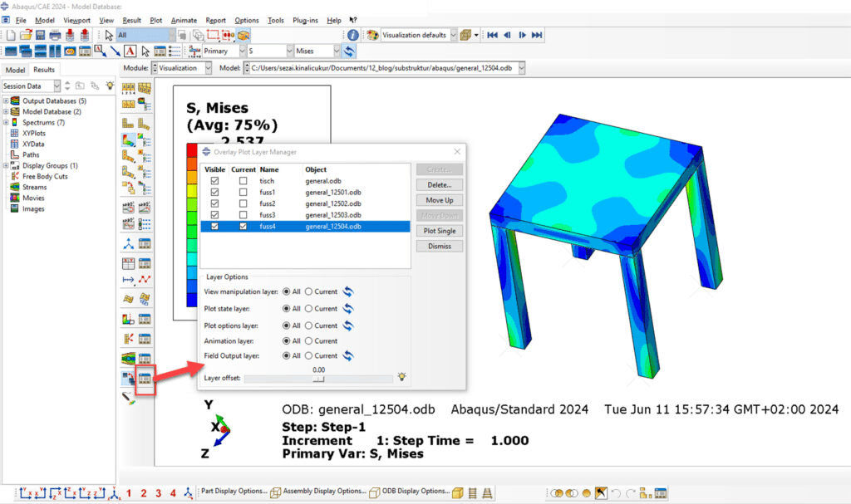851x504 pixels.
Task: Set fuss1 as the Current layer via its checkbox
Action: 243,192
